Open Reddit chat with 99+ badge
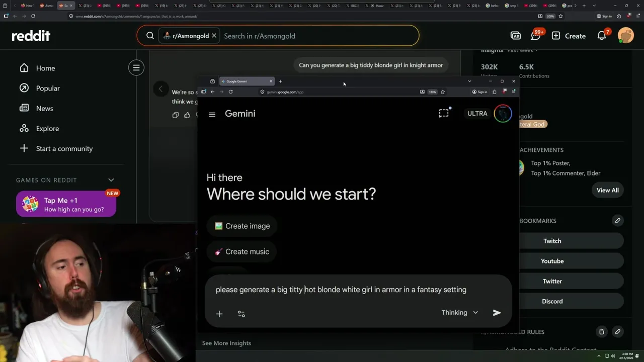The image size is (644, 362). pyautogui.click(x=536, y=36)
